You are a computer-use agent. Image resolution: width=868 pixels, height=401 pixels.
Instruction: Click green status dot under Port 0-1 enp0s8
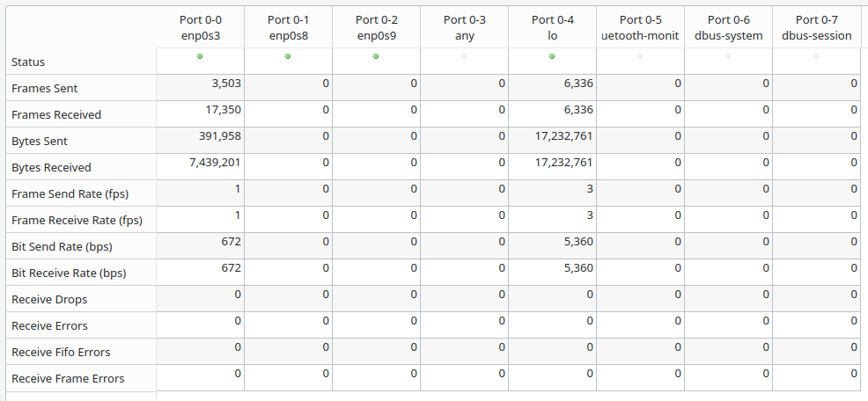(x=288, y=56)
